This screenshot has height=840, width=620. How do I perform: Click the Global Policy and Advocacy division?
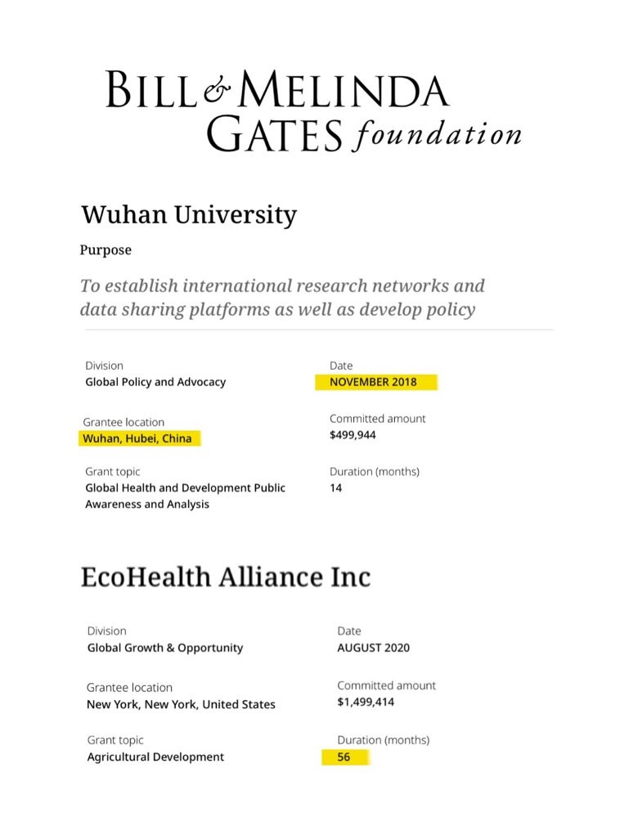155,382
